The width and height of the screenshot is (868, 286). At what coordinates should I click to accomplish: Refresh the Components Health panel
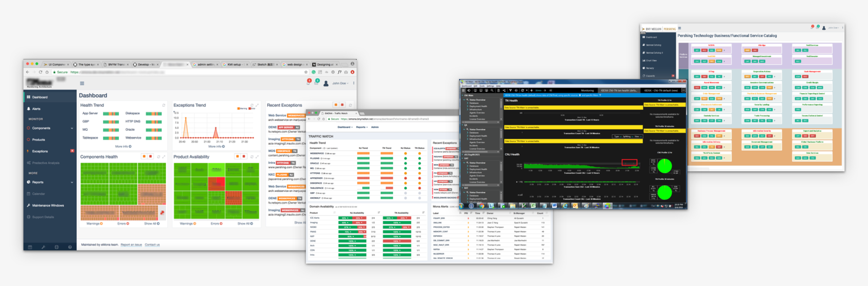tap(158, 157)
